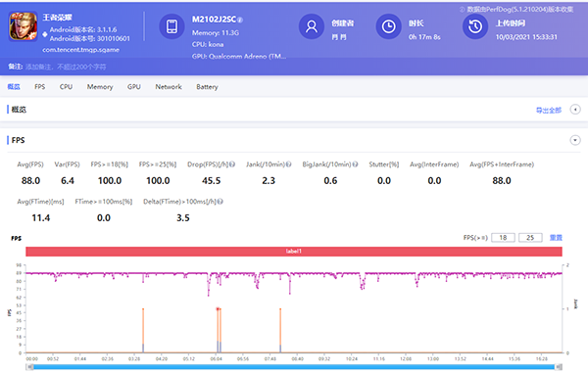588x373 pixels.
Task: Open the FPS tab
Action: tap(40, 86)
